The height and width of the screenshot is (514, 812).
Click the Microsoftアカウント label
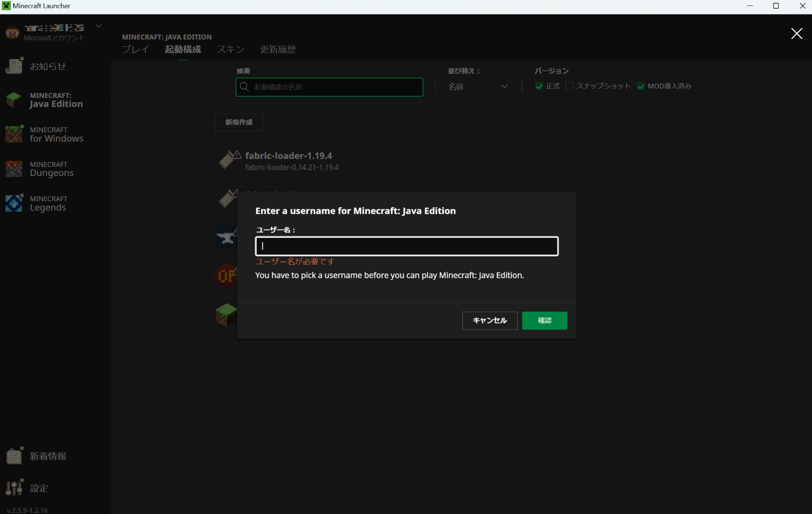click(x=54, y=38)
